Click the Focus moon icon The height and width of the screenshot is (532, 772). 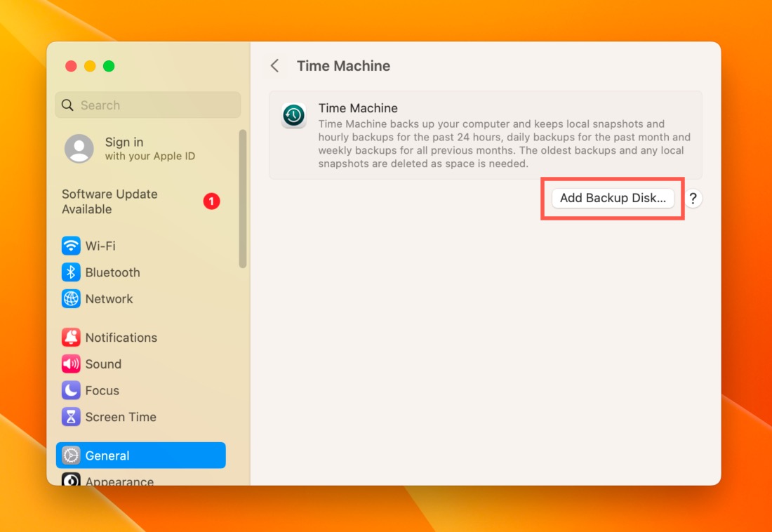(71, 391)
